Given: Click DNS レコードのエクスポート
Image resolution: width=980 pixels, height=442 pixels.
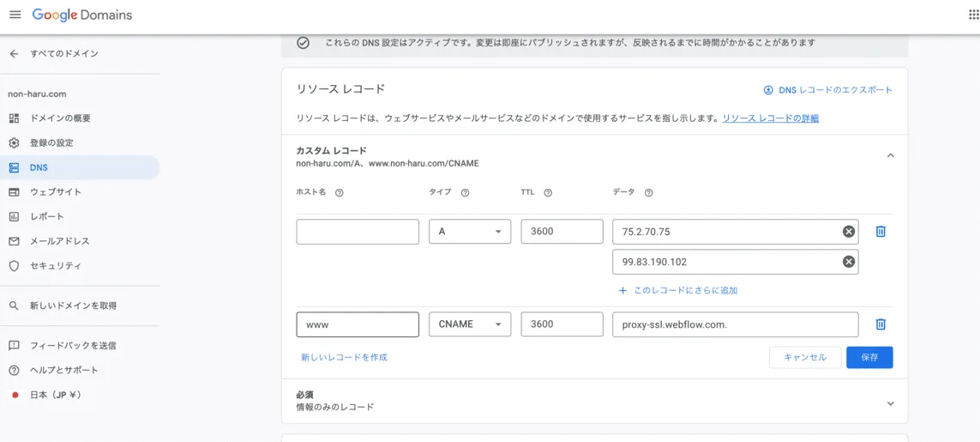Looking at the screenshot, I should pos(828,90).
